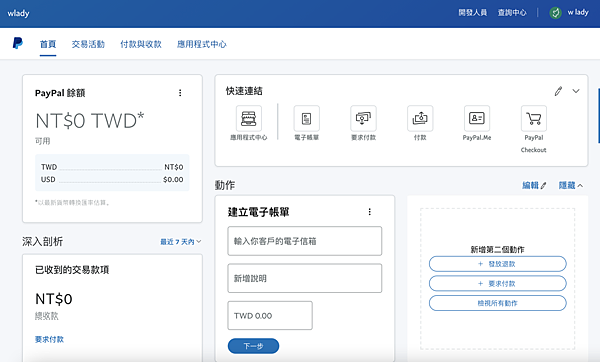Open the 付款 quick link icon
This screenshot has width=600, height=362.
point(420,118)
